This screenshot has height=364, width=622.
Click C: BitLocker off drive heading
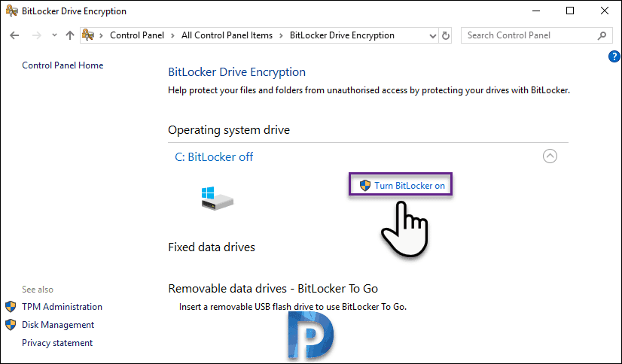214,157
